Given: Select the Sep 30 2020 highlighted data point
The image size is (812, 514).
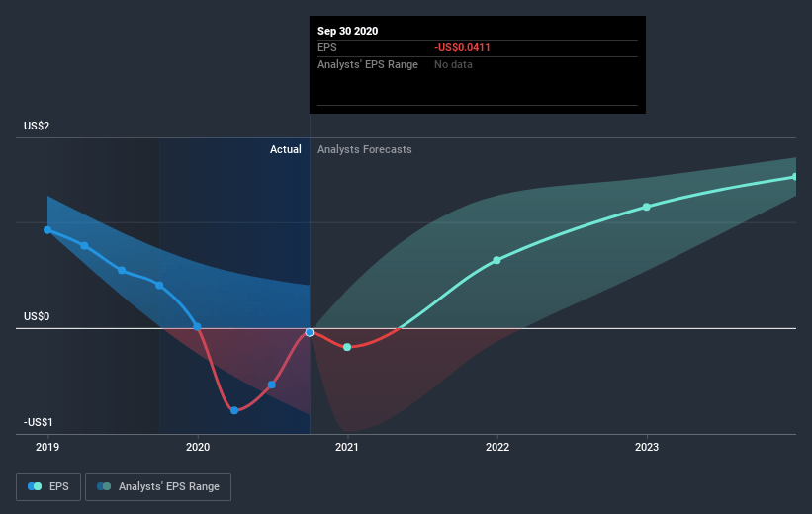Looking at the screenshot, I should [x=310, y=332].
